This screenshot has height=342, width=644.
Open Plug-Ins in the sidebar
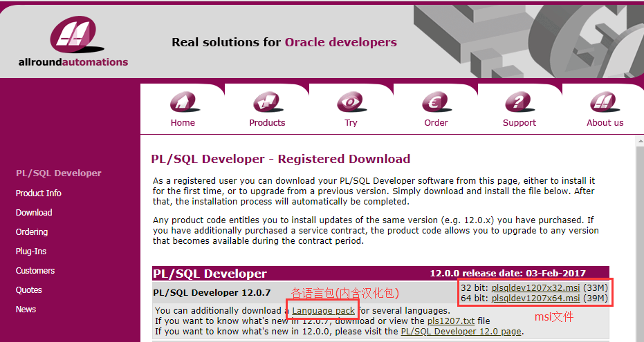click(31, 251)
